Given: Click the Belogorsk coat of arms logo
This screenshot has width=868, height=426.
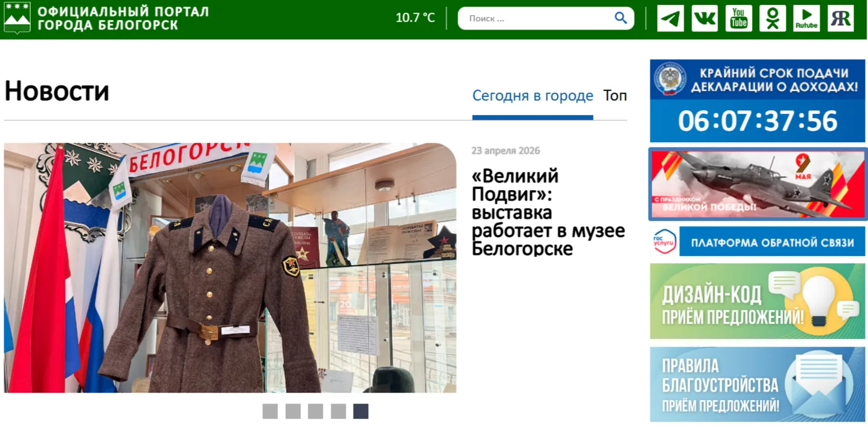Looking at the screenshot, I should point(17,17).
